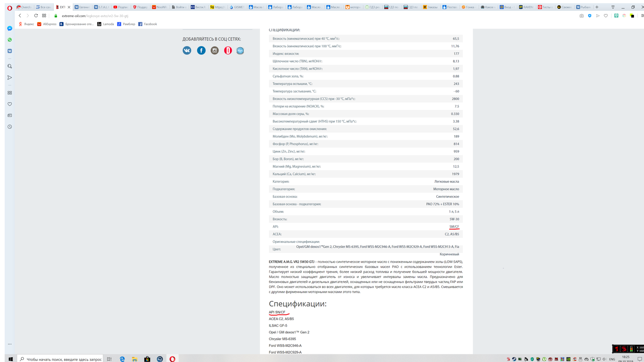Open the personal news sidebar icon
Viewport: 644px width, 362px height.
pyautogui.click(x=10, y=115)
